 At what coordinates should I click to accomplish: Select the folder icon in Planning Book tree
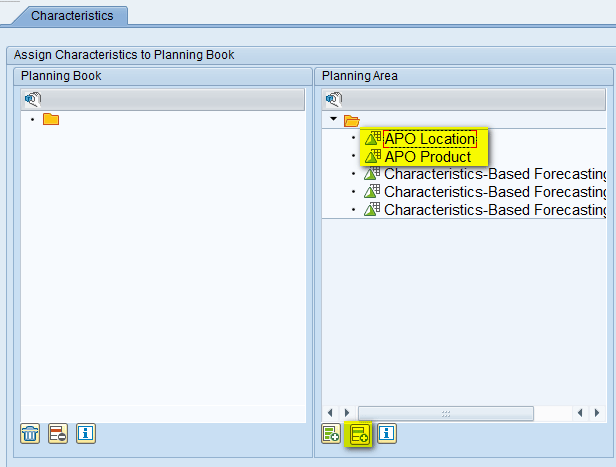point(51,120)
